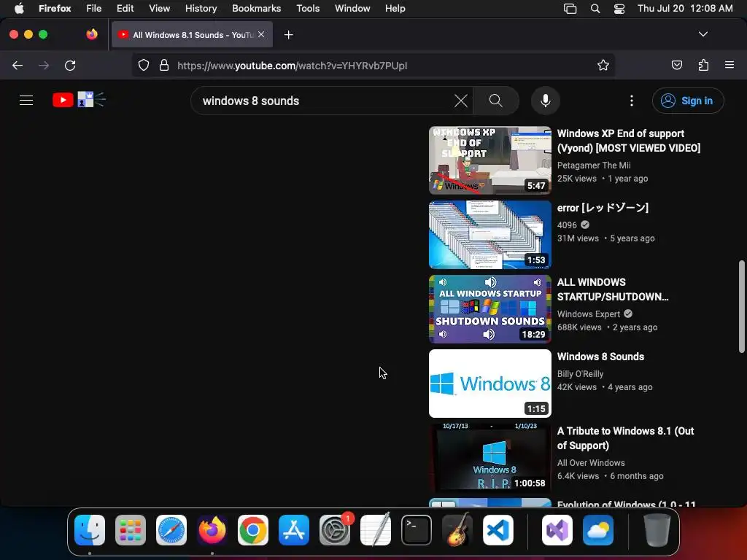Play A Tribute to Windows 8.1 thumbnail

click(x=489, y=458)
